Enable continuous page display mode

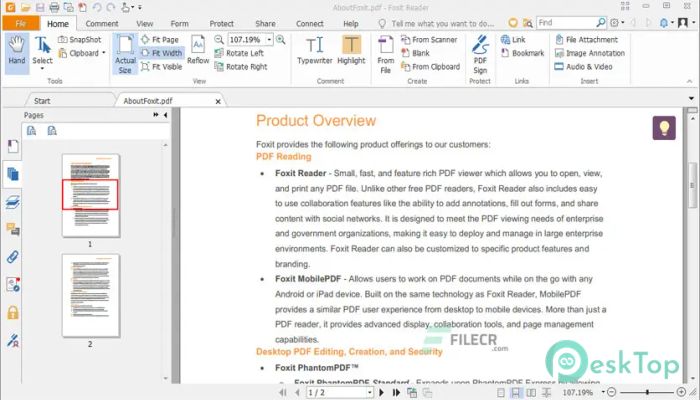516,393
